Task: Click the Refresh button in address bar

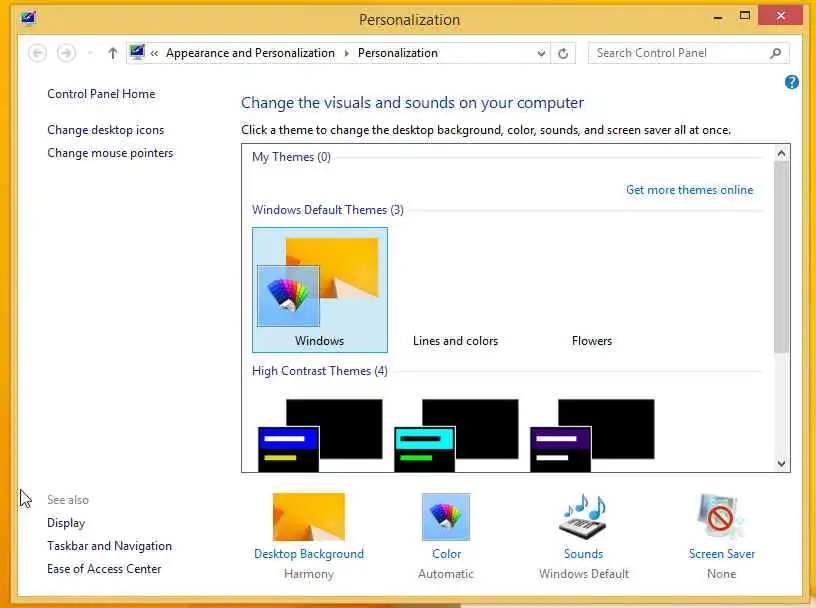Action: pos(563,53)
